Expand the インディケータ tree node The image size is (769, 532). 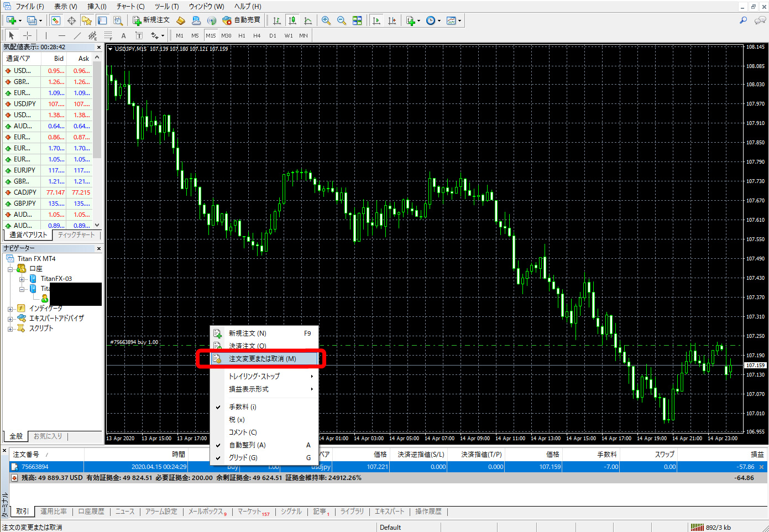coord(10,309)
